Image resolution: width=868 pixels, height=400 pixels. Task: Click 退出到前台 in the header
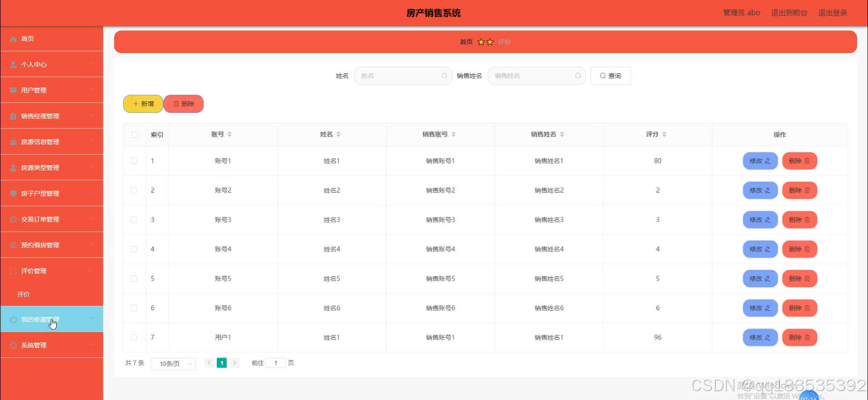tap(789, 13)
